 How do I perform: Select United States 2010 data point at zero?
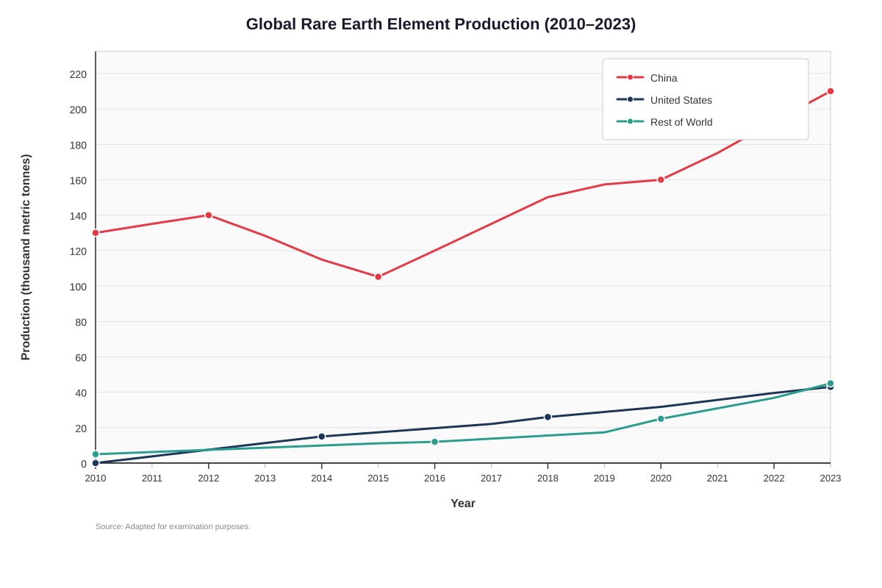pos(96,463)
